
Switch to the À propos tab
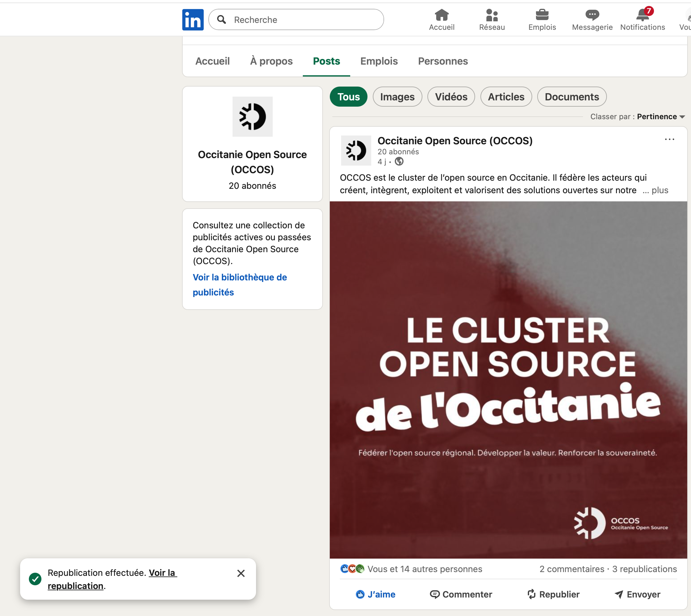pos(271,61)
